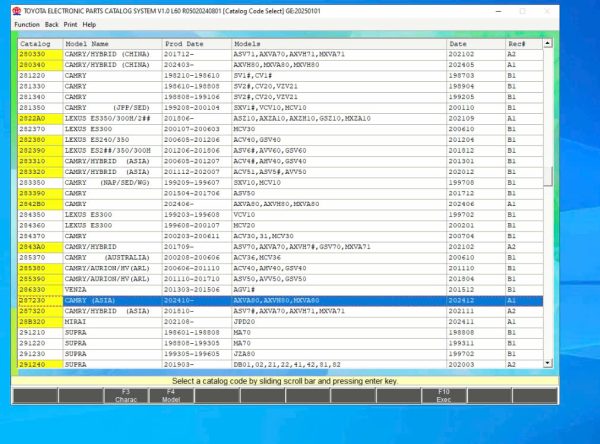Screen dimensions: 600x444
Task: Select catalog code 283390
Action: (x=40, y=194)
